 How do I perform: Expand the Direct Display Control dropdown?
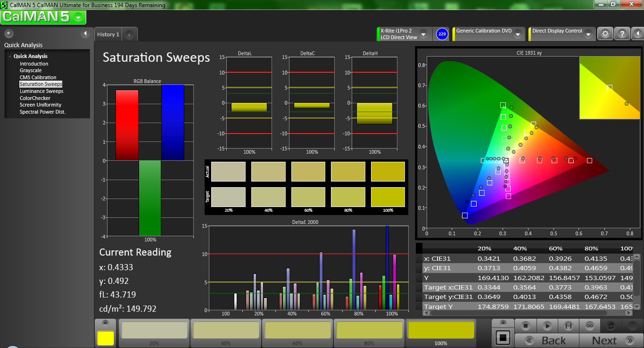click(x=588, y=34)
